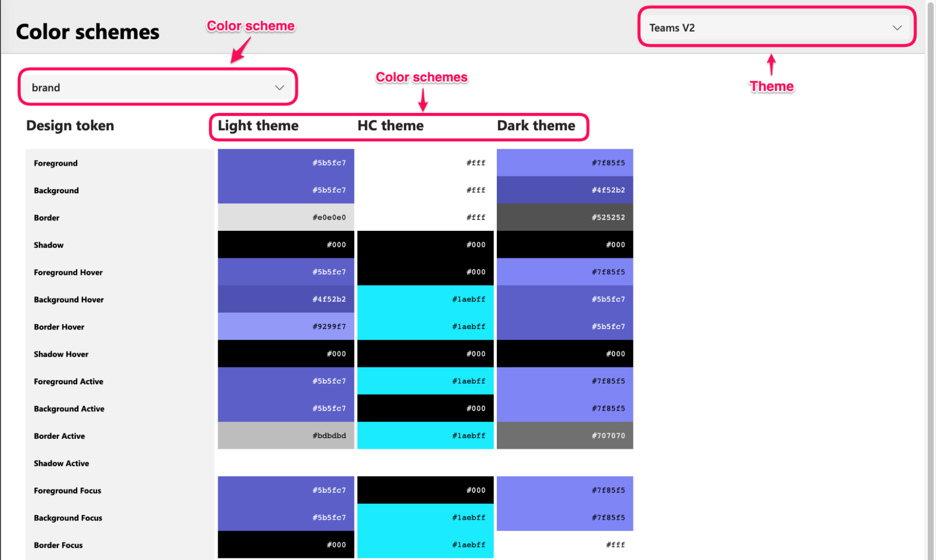Select the Background Active #000 HC swatch
Screen dimensions: 936x560
click(x=425, y=408)
